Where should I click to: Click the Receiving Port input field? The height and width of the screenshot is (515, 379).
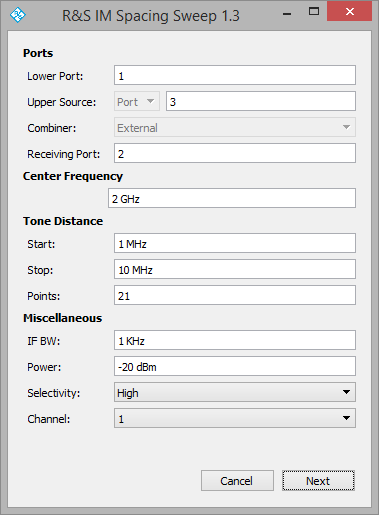[x=235, y=153]
